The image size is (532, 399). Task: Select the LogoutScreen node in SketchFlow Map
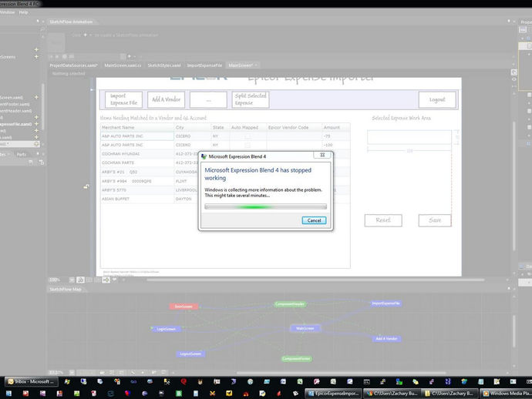(x=190, y=354)
